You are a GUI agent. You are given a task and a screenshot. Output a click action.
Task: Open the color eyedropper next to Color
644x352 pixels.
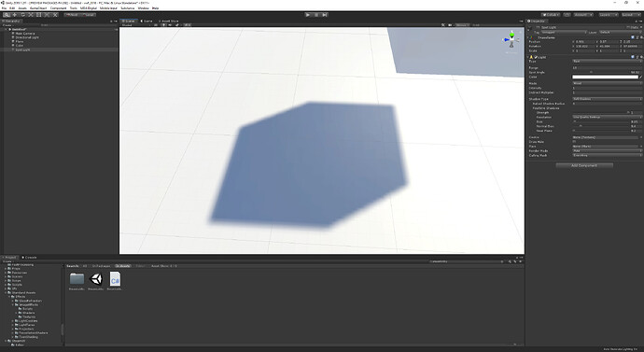tap(640, 77)
